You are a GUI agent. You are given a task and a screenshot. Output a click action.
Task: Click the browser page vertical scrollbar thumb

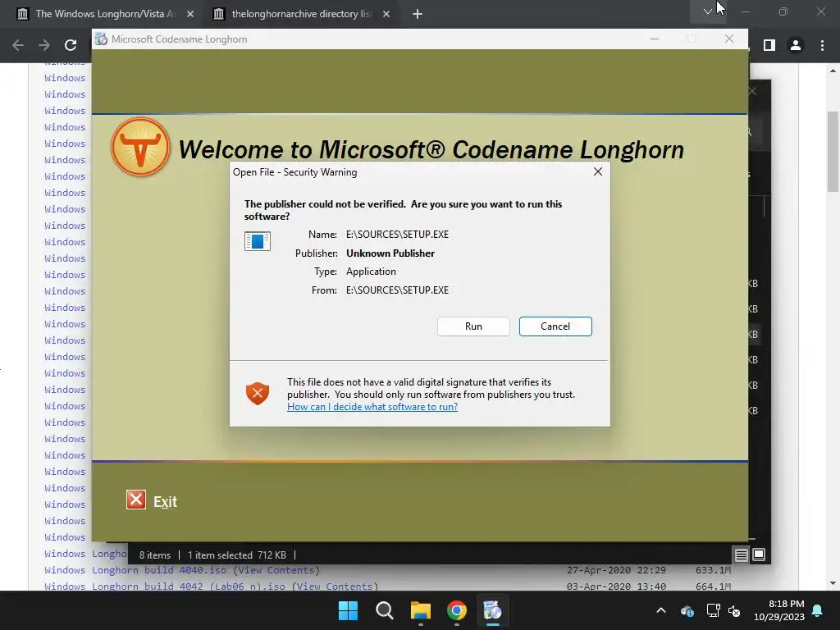click(x=833, y=151)
